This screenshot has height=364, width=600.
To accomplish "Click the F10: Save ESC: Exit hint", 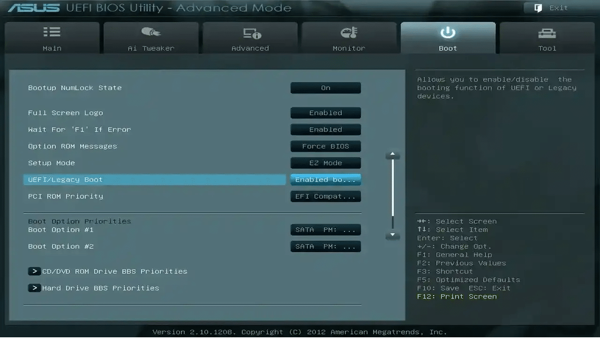I will click(x=464, y=288).
